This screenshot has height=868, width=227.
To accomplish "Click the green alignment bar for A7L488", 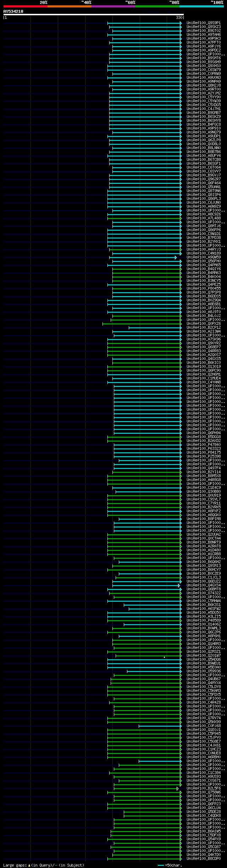I will 145,218.
